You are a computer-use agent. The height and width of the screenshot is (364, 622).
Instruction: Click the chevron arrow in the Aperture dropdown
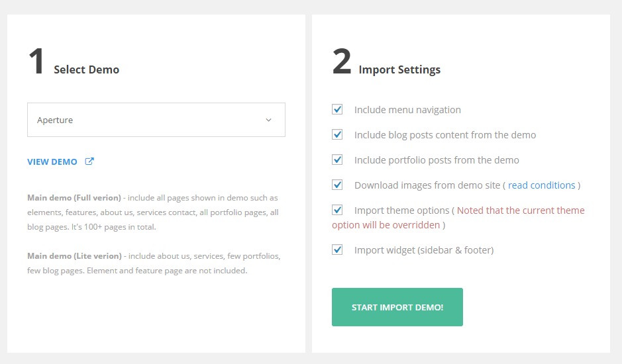tap(268, 120)
